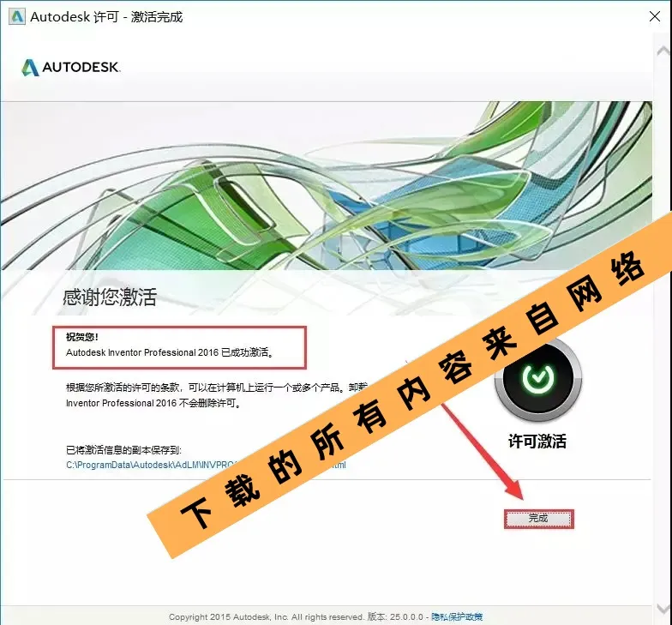672x625 pixels.
Task: Select the Copyright 2015 Autodesk footer text
Action: pyautogui.click(x=266, y=617)
